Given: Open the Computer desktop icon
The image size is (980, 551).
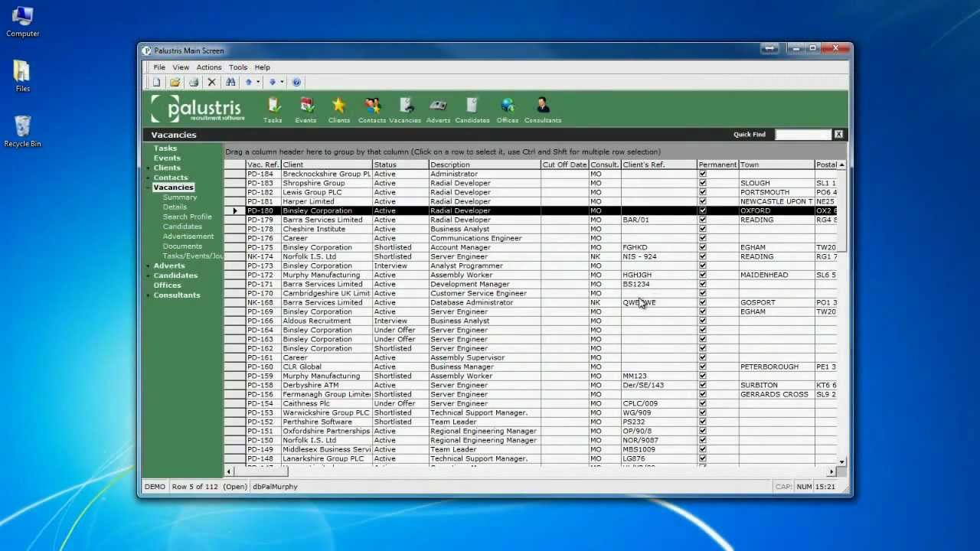Looking at the screenshot, I should click(23, 22).
